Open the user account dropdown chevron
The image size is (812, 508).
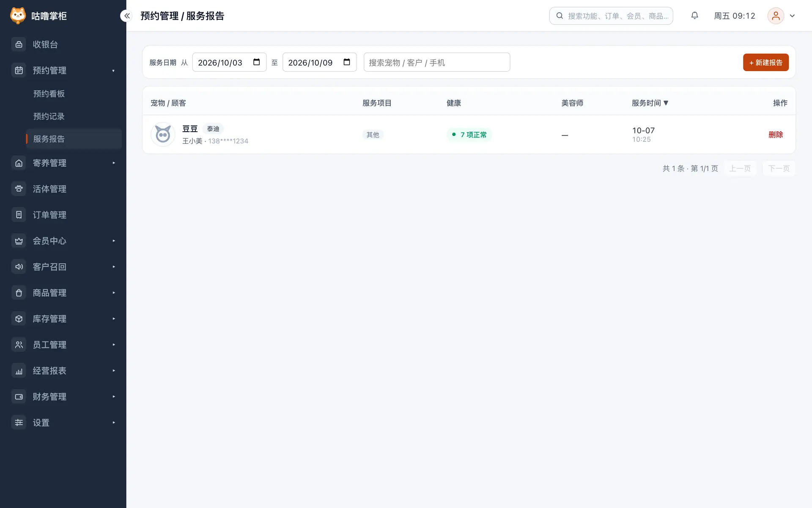pos(792,16)
